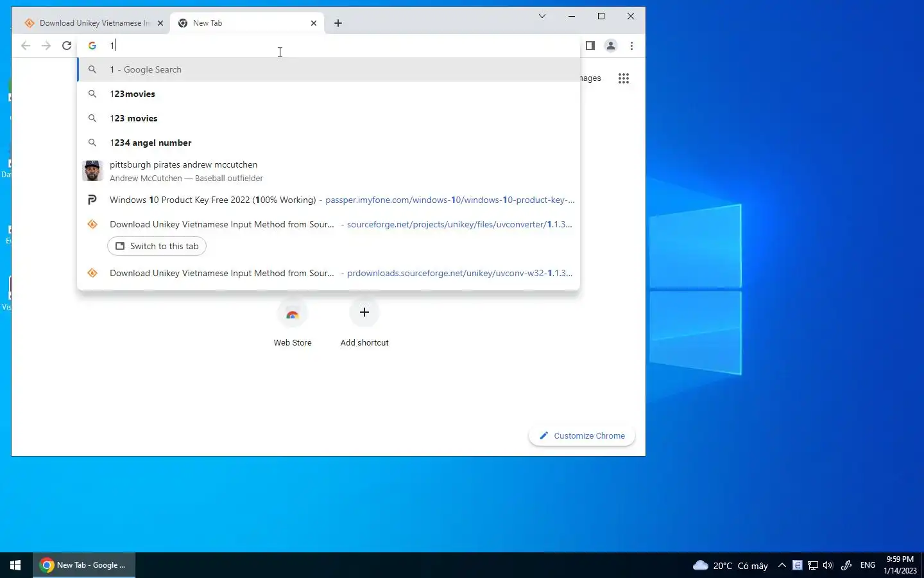The width and height of the screenshot is (924, 578).
Task: Click the Passper icon beside Windows 10 suggestion
Action: (92, 200)
